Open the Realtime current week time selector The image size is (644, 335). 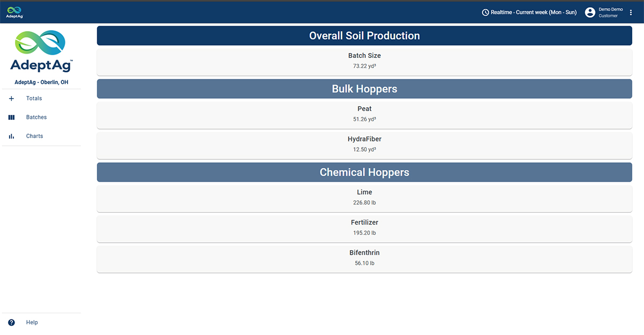(533, 12)
